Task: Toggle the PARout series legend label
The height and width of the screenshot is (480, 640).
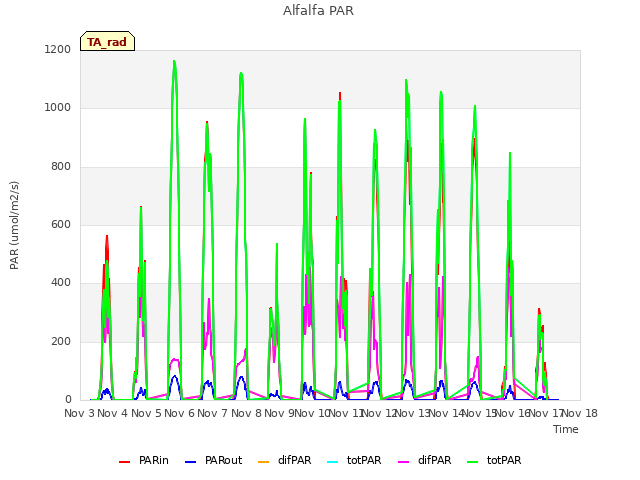Action: tap(223, 460)
